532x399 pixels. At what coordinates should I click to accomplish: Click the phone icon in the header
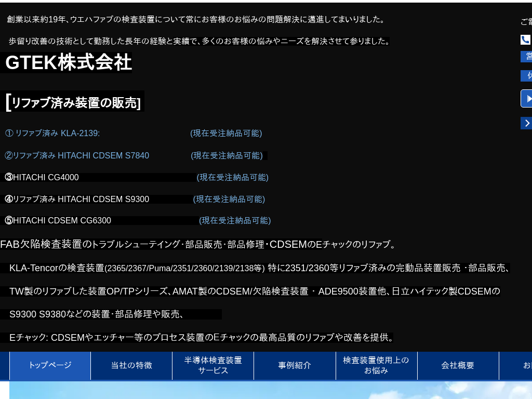(525, 40)
